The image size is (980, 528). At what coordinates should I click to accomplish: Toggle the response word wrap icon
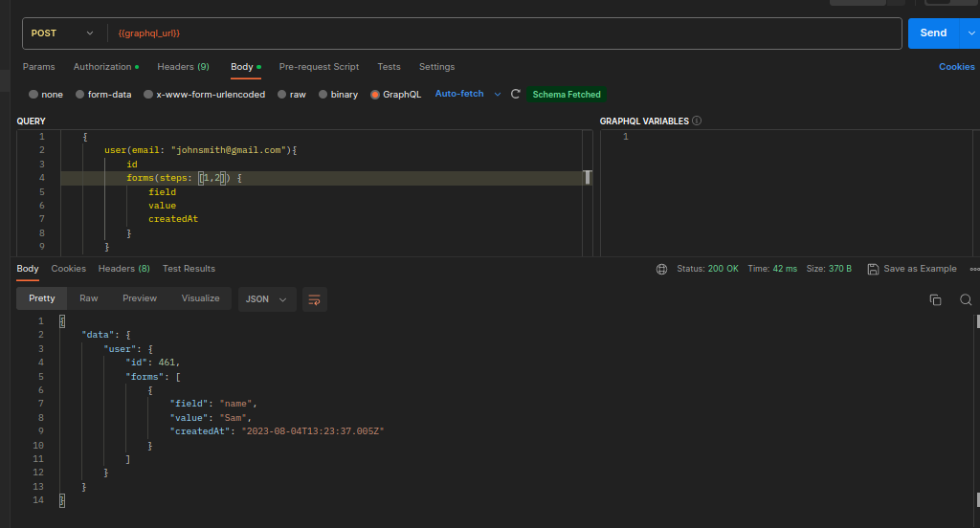tap(314, 300)
